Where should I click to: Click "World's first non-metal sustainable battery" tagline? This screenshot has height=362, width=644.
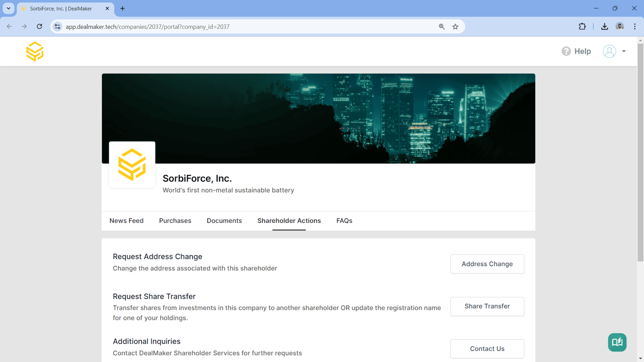click(228, 190)
